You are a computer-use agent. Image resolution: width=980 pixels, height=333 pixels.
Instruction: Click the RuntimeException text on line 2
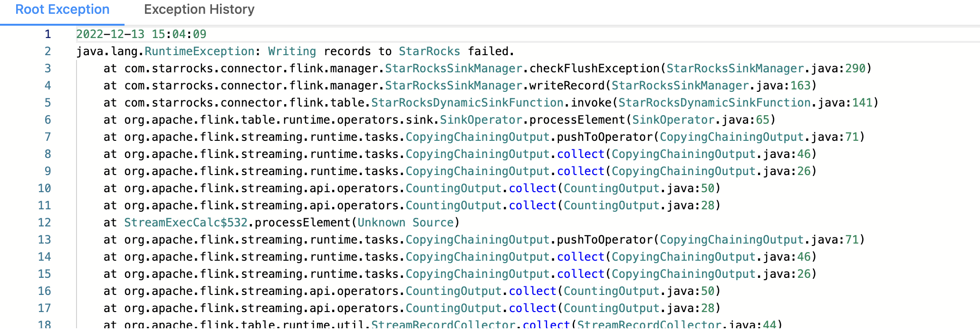click(199, 51)
